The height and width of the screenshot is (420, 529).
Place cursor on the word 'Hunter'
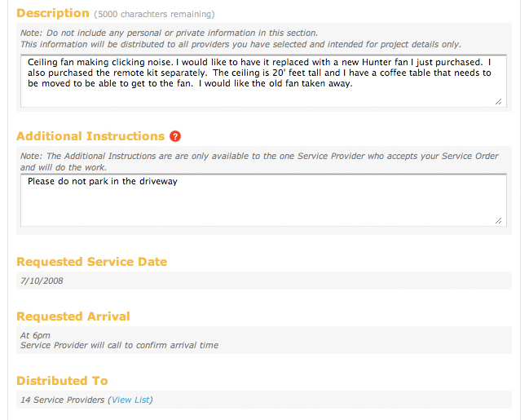pos(377,62)
